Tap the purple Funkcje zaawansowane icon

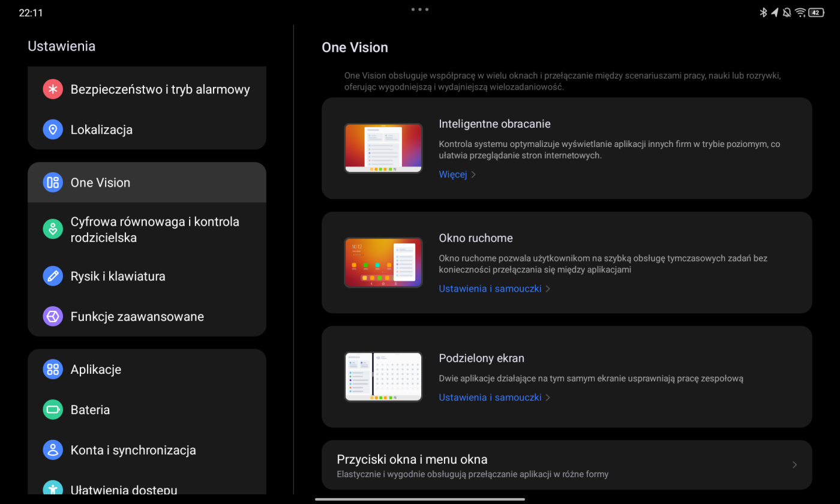click(x=53, y=316)
